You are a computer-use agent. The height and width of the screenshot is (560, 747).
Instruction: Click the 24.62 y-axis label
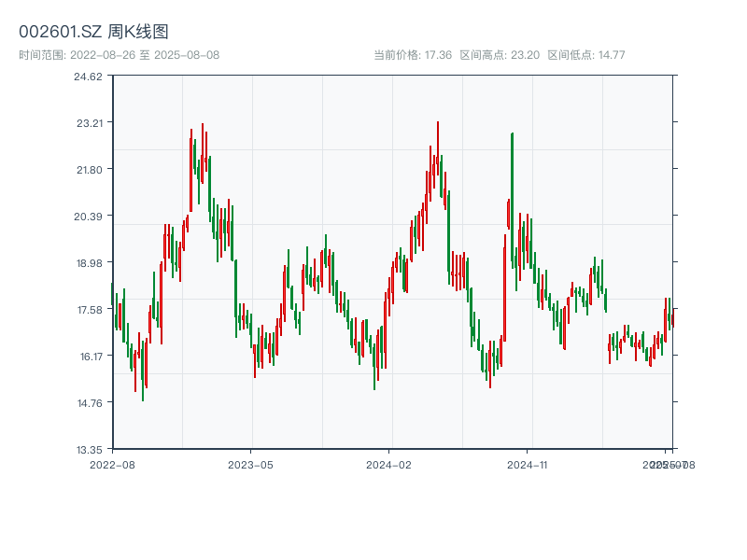[88, 77]
